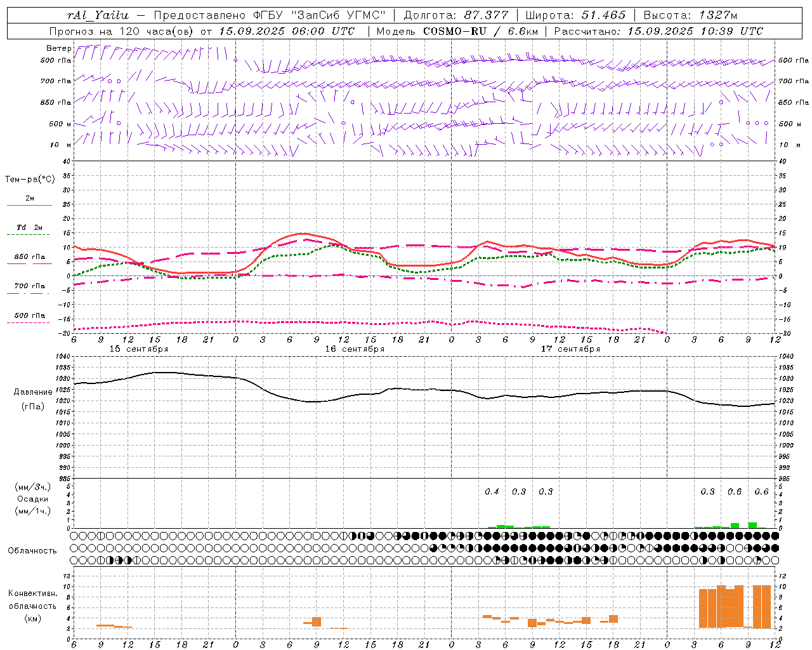Click the '(мм/1ч.)' precipitation unit label
This screenshot has width=812, height=650.
click(33, 511)
